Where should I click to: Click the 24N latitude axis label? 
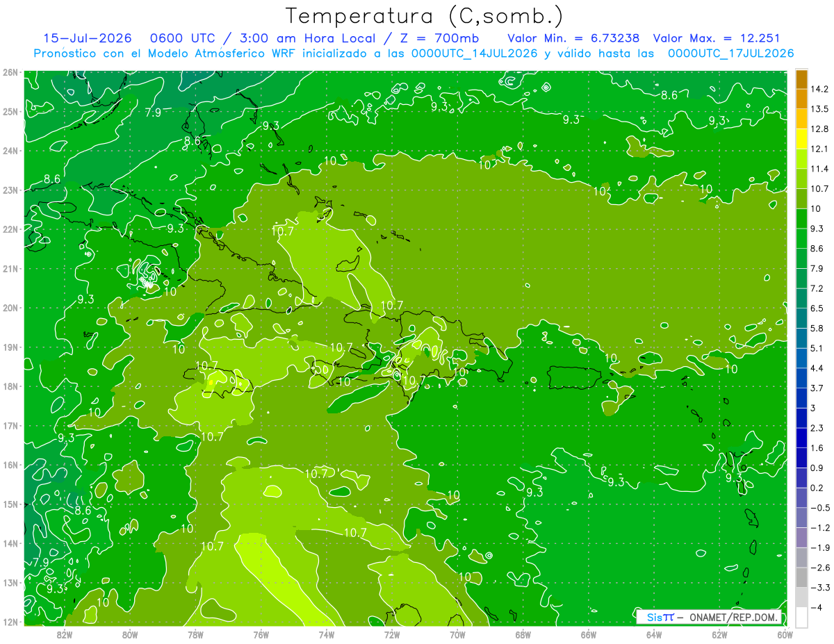[10, 151]
